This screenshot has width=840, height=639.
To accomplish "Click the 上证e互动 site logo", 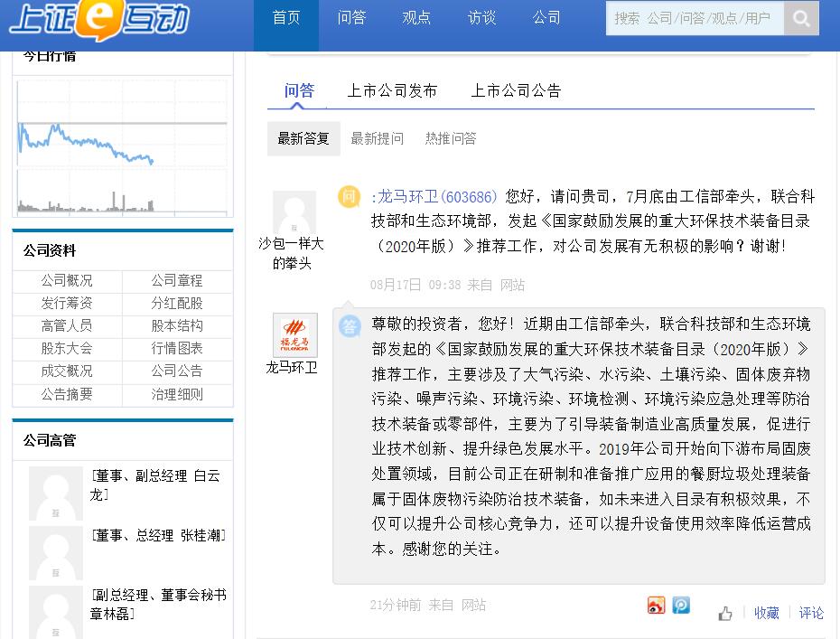I will click(x=99, y=20).
